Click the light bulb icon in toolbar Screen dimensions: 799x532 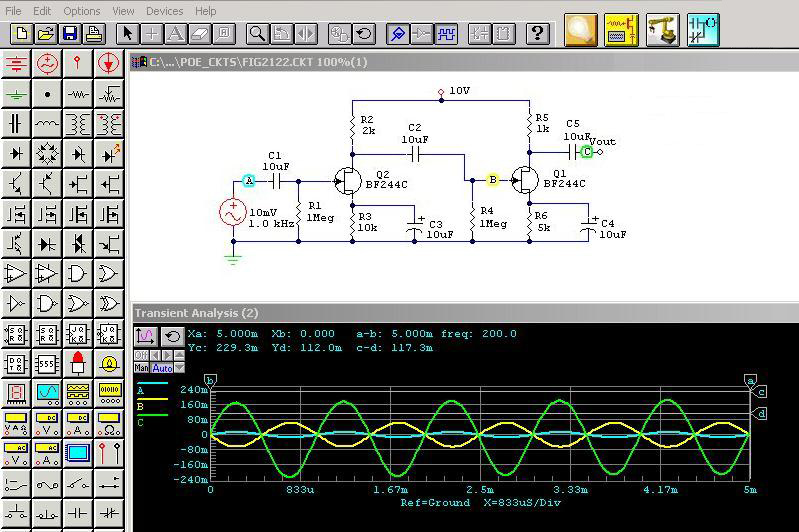[580, 30]
